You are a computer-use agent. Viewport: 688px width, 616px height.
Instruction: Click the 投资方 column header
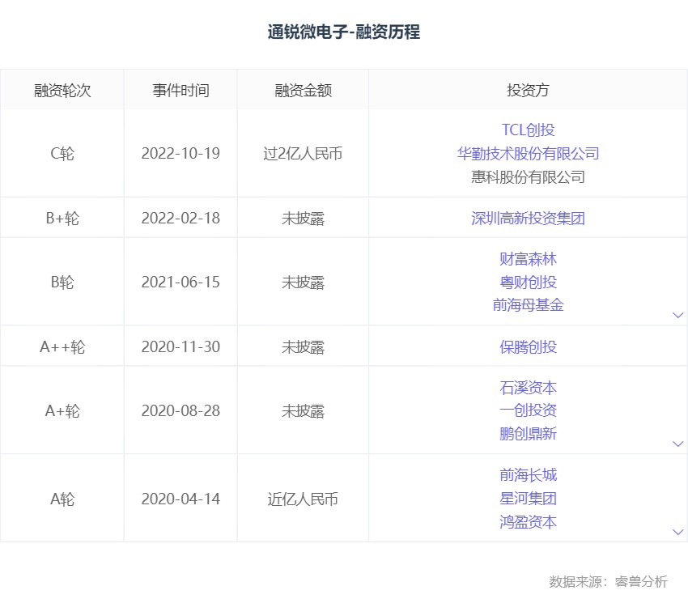528,91
